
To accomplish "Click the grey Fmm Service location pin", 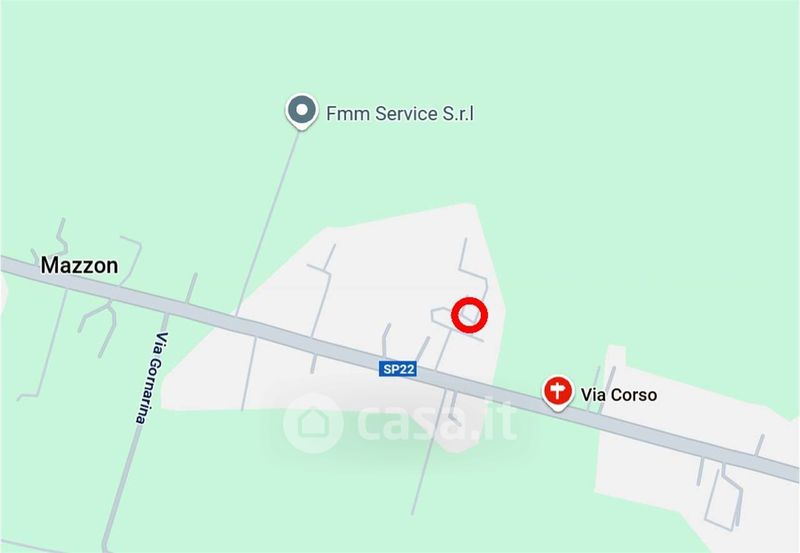I will [302, 111].
